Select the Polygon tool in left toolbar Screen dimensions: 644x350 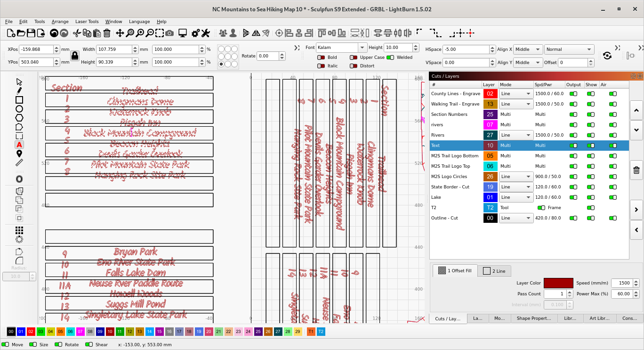pyautogui.click(x=19, y=118)
